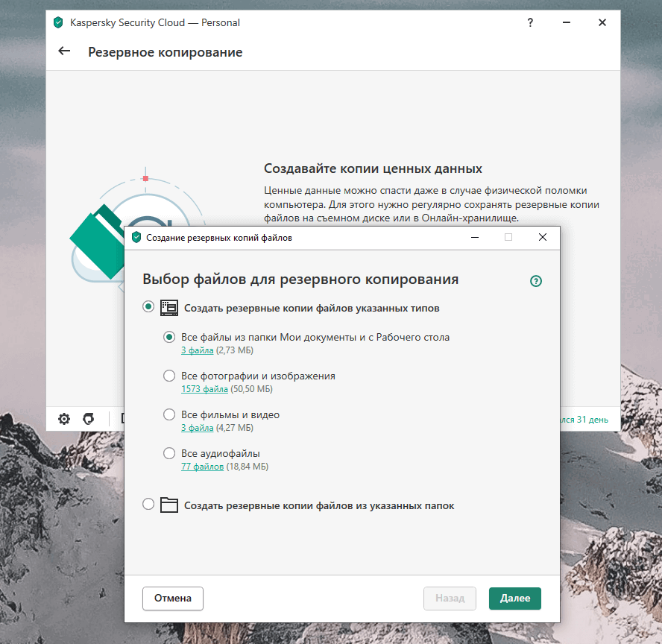Click the '31 день' license text in Kaspersky window
The width and height of the screenshot is (662, 644).
click(593, 420)
